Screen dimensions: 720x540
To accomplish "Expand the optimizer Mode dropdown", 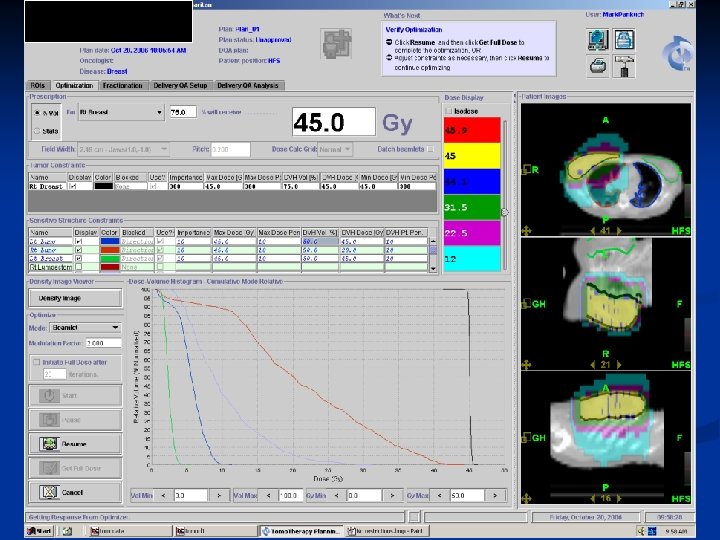I will tap(116, 327).
